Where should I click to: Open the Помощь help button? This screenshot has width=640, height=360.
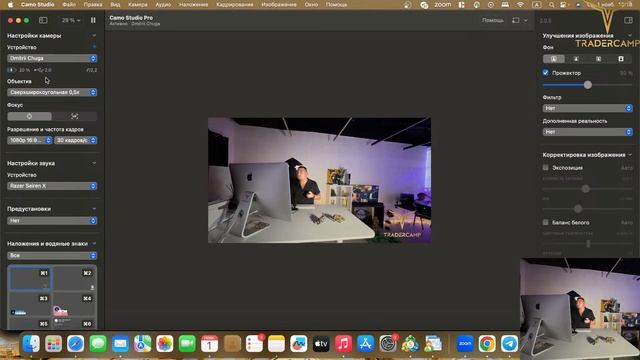click(x=493, y=20)
